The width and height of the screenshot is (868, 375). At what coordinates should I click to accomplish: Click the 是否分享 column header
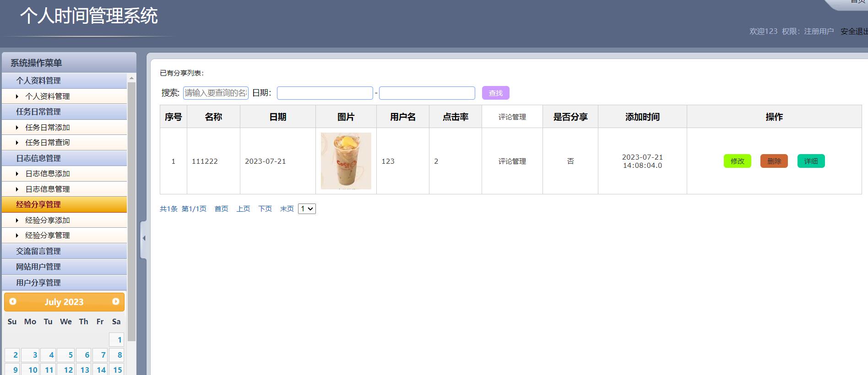570,117
